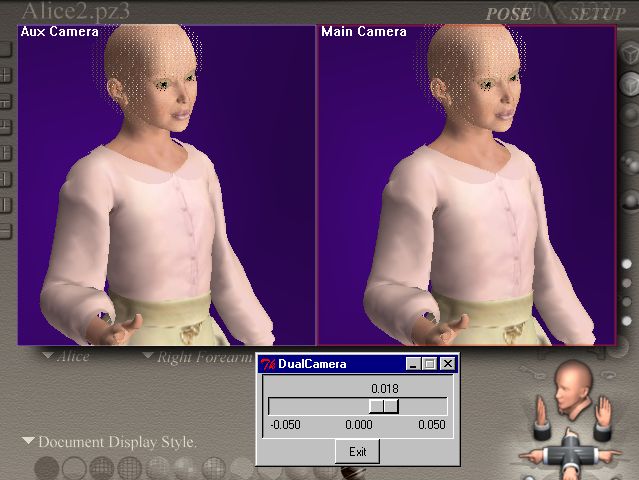Screen dimensions: 639x480
Task: Select the Lit Wireframe display style sphere
Action: (157, 468)
